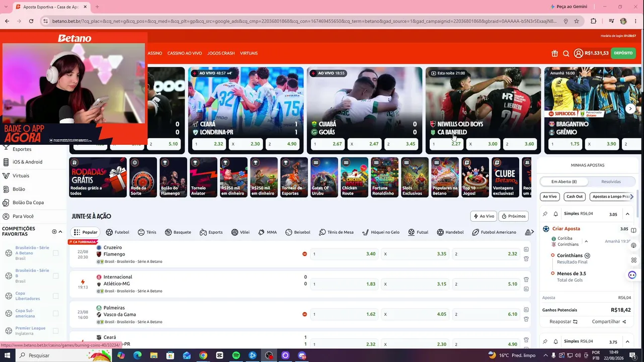
Task: Click jersey icon for Palmeiras vs Vasco
Action: pos(526,319)
